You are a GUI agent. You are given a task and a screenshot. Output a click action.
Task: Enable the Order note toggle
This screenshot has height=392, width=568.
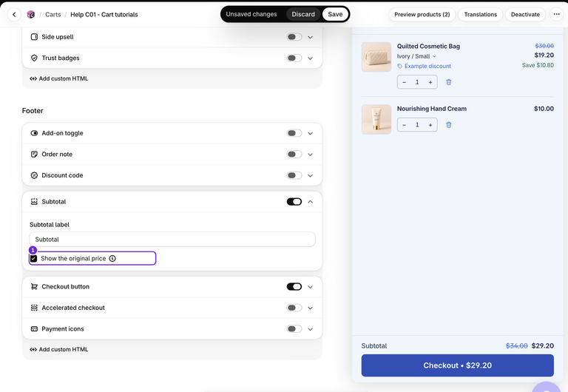click(x=294, y=155)
